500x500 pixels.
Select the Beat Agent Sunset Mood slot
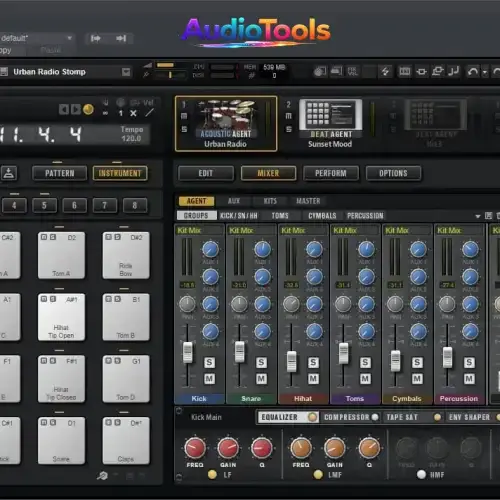(330, 123)
